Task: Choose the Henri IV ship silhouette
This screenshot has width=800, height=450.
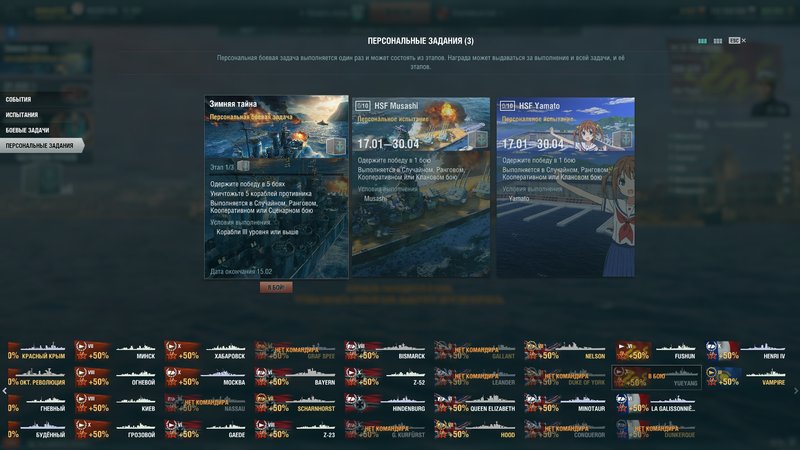Action: [746, 351]
